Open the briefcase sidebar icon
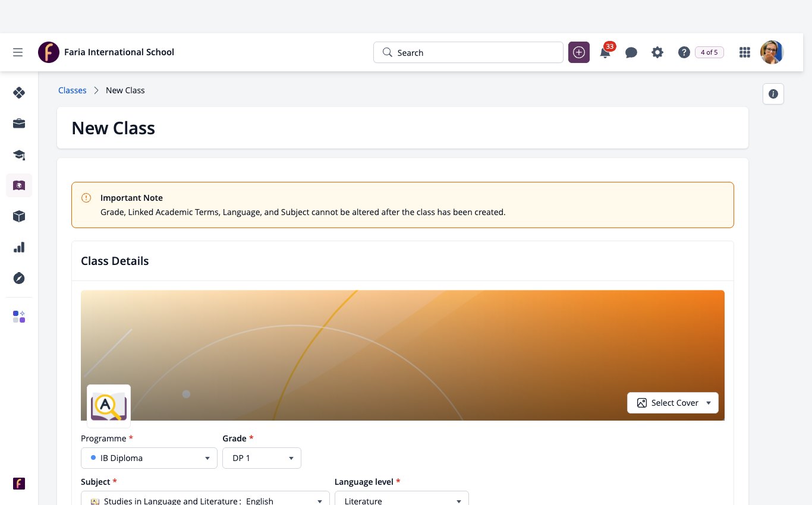This screenshot has height=505, width=812. click(19, 124)
